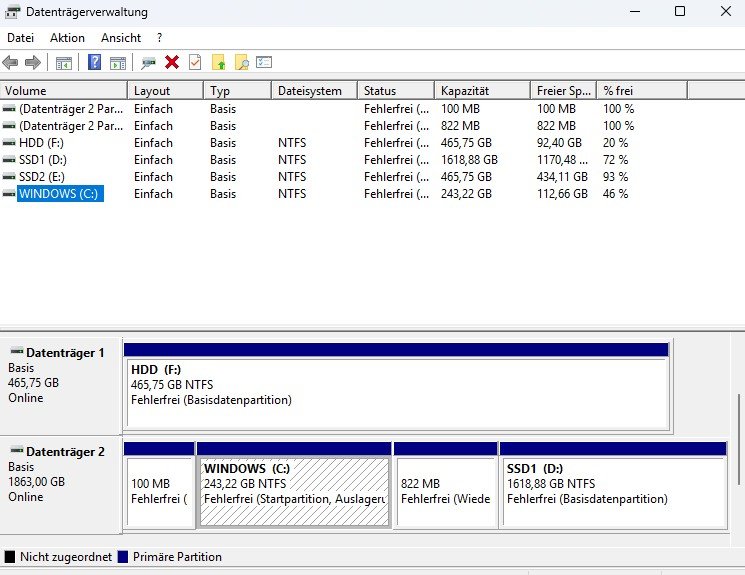Image resolution: width=745 pixels, height=575 pixels.
Task: Click the show/hide console tree icon
Action: tap(64, 63)
